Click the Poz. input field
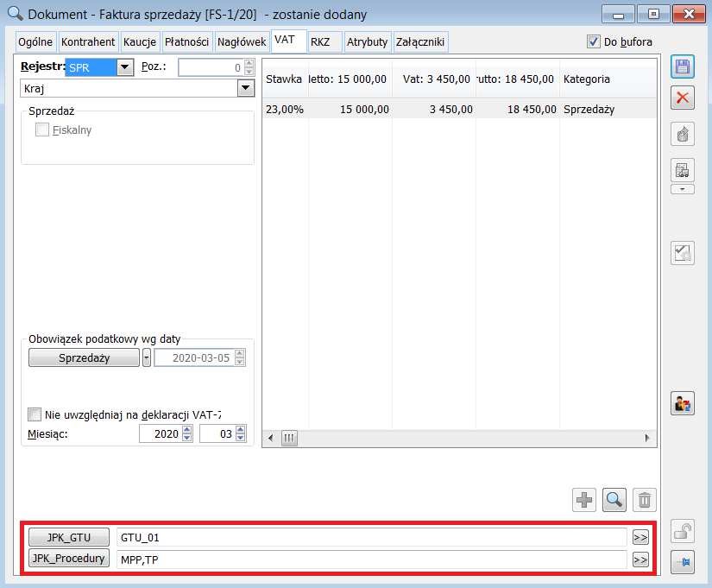Image resolution: width=712 pixels, height=588 pixels. pyautogui.click(x=211, y=67)
